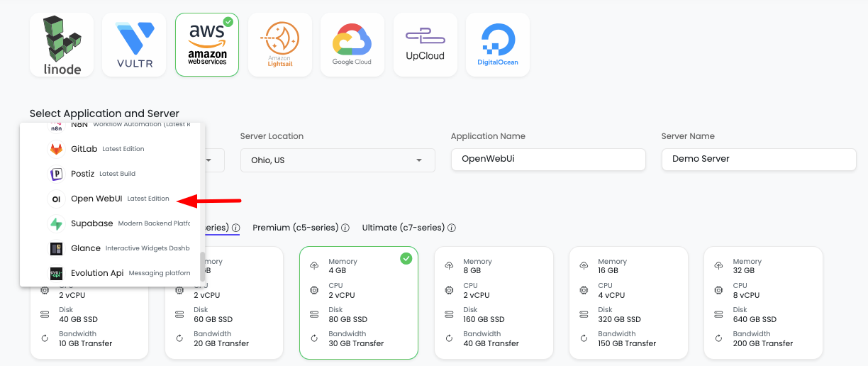Select the Linode cloud provider card
This screenshot has height=366, width=868.
[62, 44]
